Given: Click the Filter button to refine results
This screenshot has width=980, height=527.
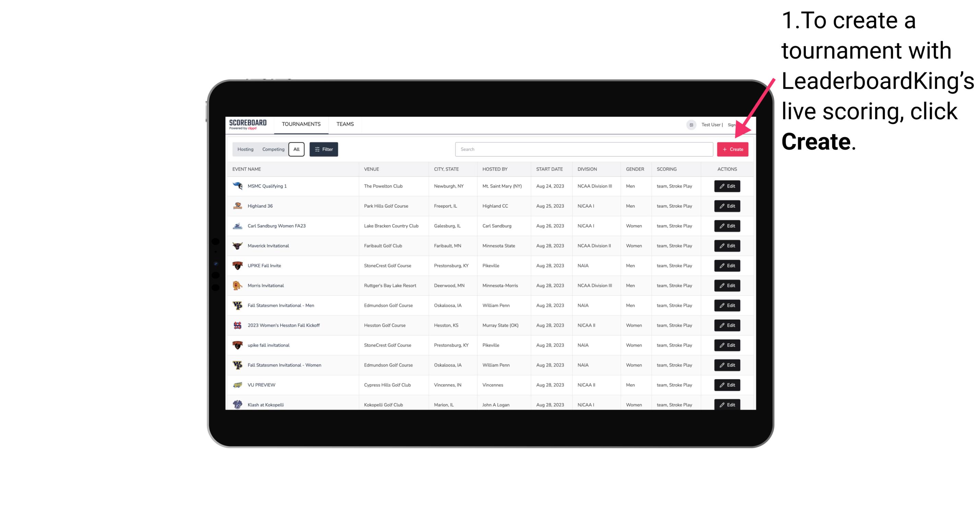Looking at the screenshot, I should [323, 149].
